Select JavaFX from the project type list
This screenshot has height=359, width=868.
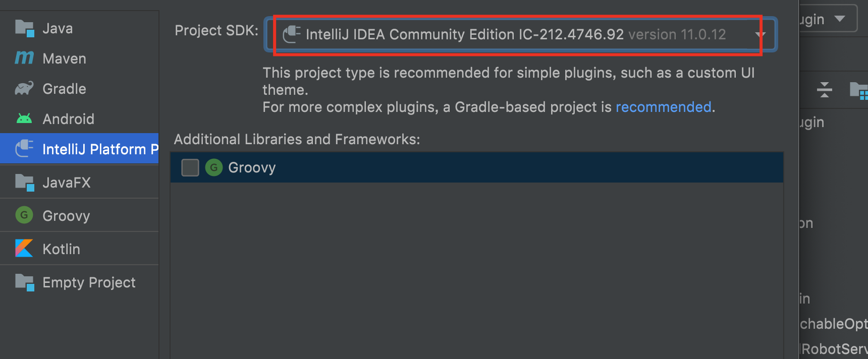pos(66,182)
